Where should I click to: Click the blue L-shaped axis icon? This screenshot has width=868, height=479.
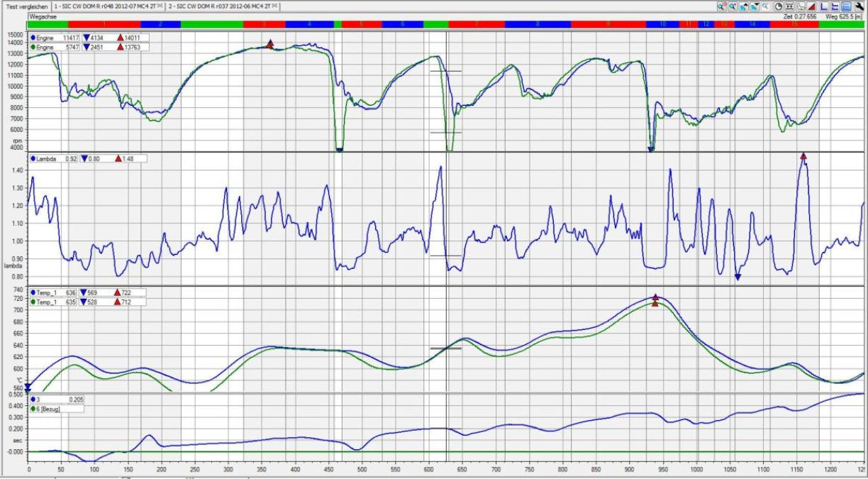824,6
